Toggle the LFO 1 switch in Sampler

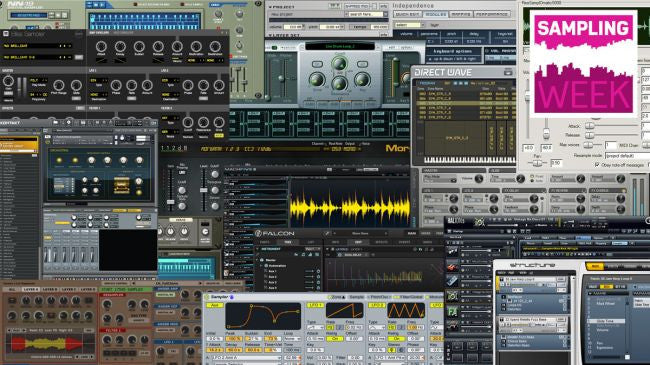tap(315, 305)
